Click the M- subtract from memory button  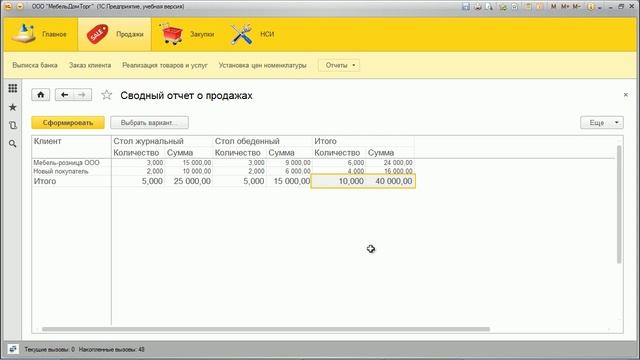pos(576,7)
